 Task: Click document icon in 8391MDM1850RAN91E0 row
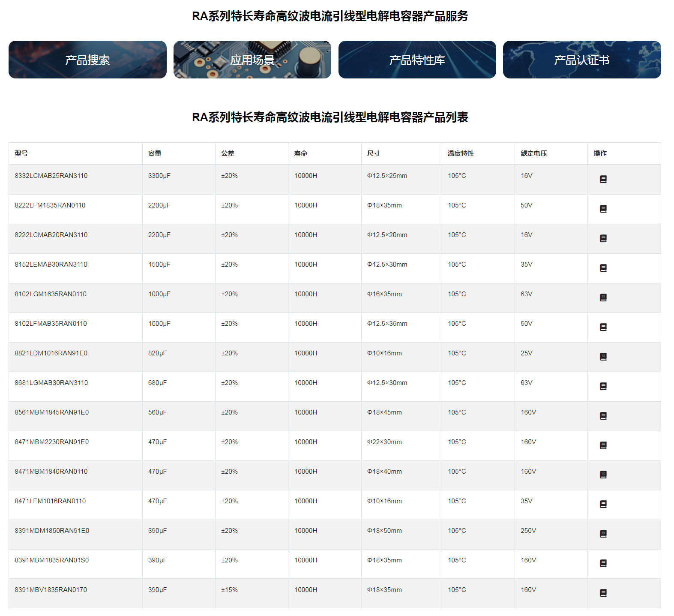(x=603, y=534)
